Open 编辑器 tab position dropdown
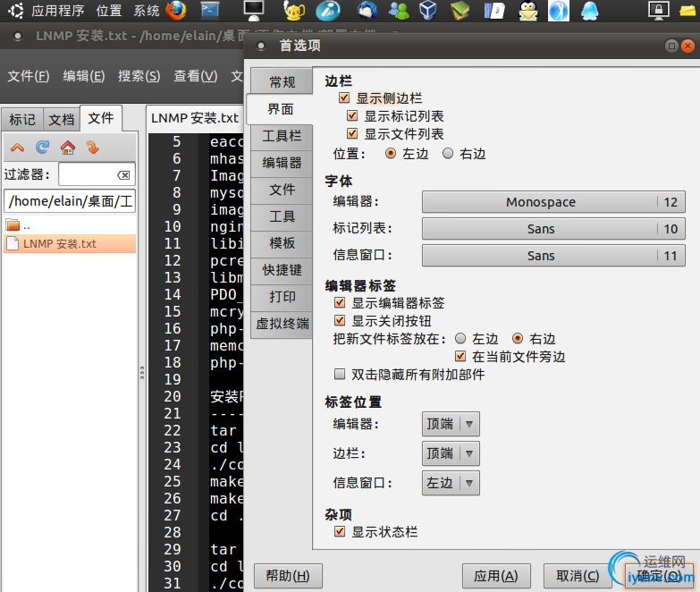The height and width of the screenshot is (592, 700). (451, 424)
